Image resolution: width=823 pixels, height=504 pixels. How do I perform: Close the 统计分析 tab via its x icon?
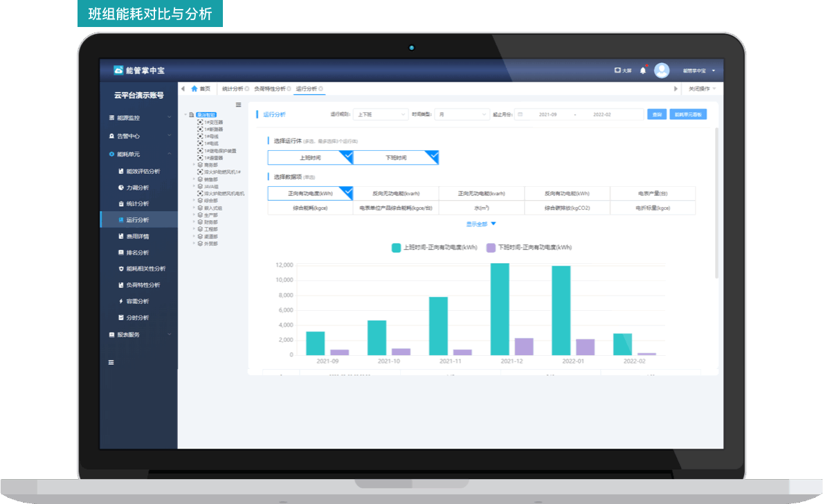click(247, 89)
